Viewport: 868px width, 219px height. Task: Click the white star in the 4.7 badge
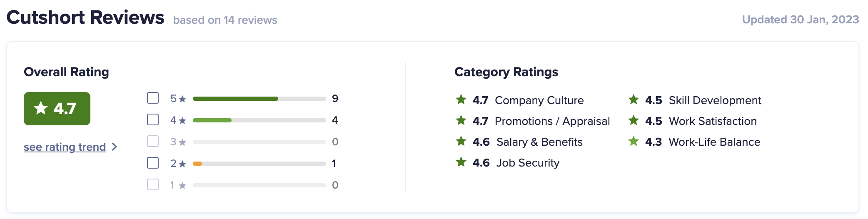[x=41, y=108]
